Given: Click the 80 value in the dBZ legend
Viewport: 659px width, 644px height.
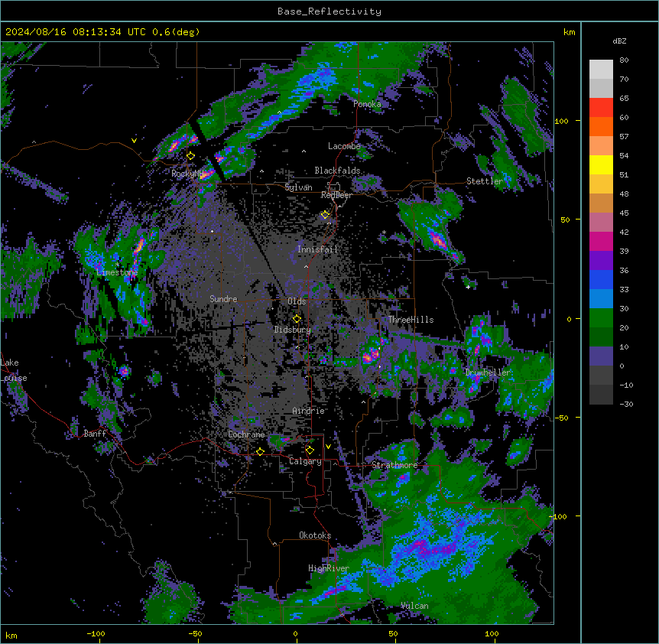Looking at the screenshot, I should (624, 60).
